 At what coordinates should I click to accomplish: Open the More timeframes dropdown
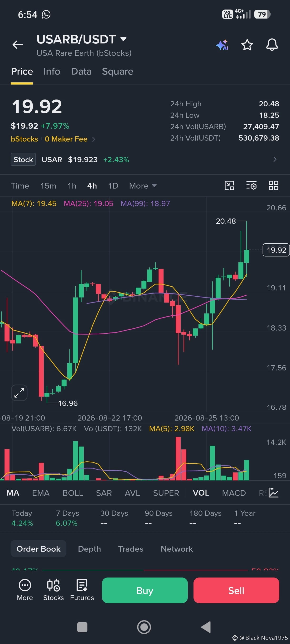pyautogui.click(x=143, y=186)
